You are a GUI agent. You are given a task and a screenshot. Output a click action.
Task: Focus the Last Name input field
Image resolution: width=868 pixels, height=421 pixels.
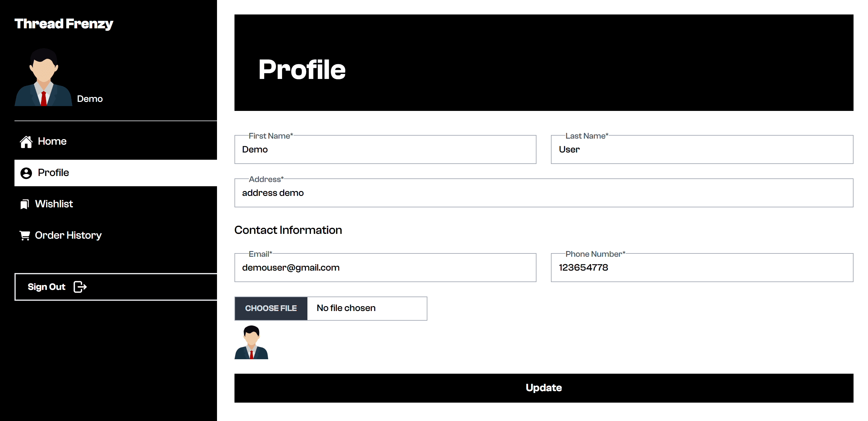(x=702, y=149)
